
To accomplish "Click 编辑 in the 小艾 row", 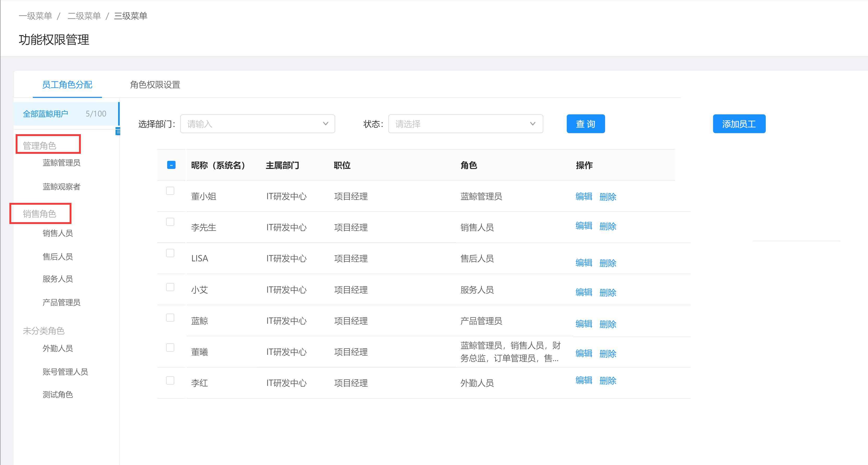I will pos(584,292).
